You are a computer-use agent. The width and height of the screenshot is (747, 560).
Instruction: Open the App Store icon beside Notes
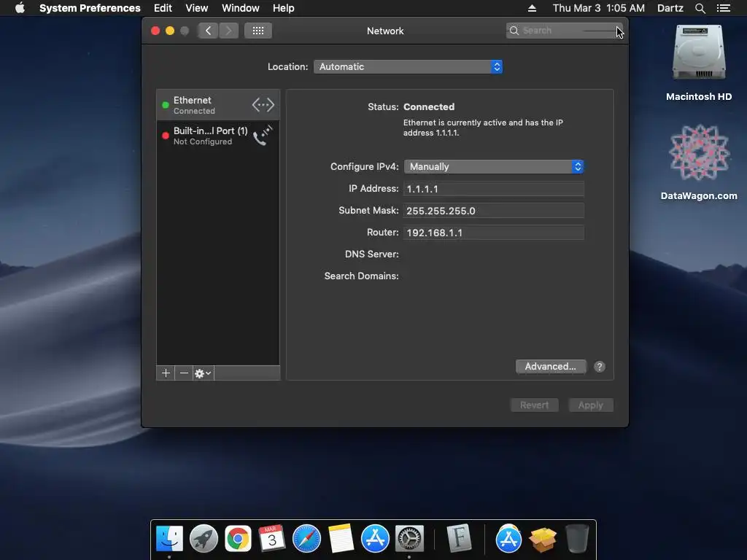(376, 539)
